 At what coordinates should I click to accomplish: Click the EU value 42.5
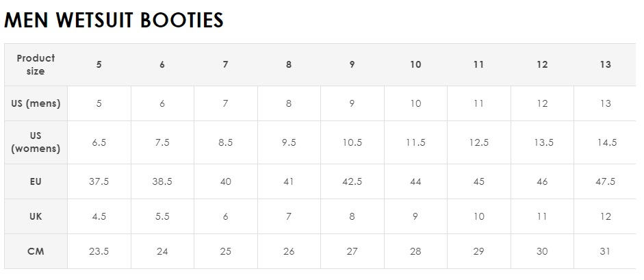click(x=352, y=181)
